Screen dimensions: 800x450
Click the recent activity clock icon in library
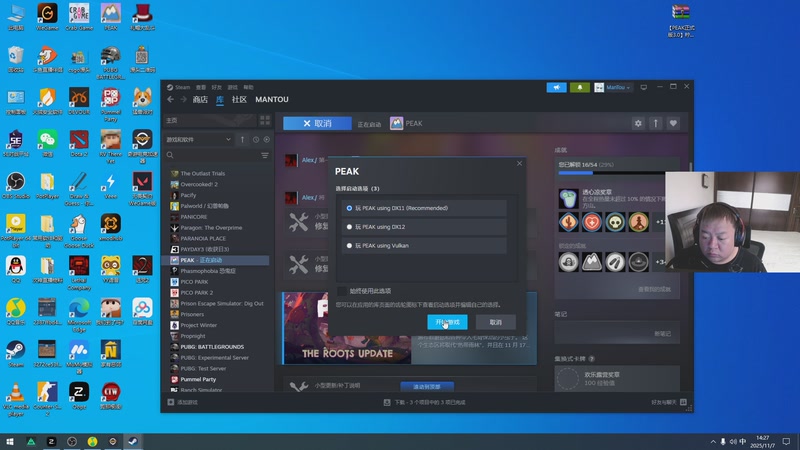click(x=256, y=139)
